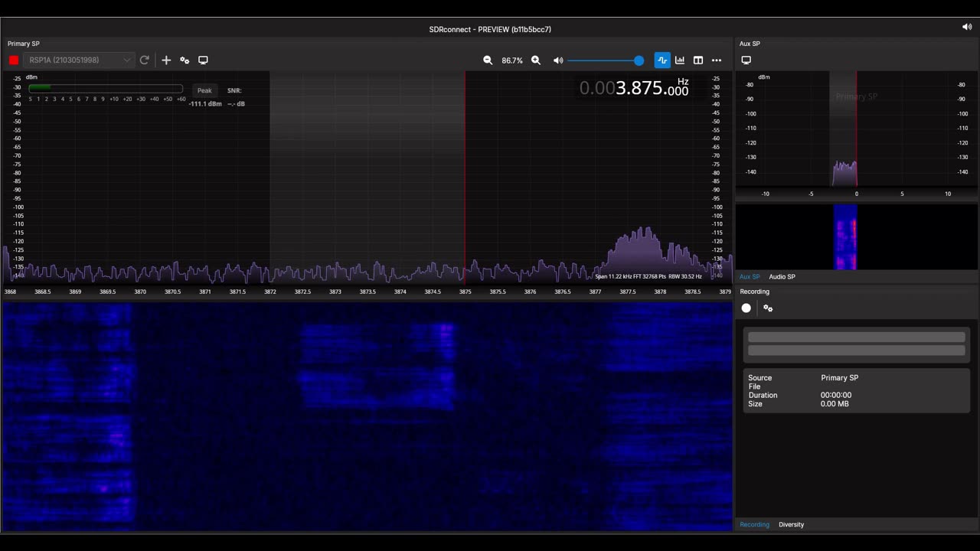
Task: Toggle the split panel layout
Action: (x=698, y=60)
